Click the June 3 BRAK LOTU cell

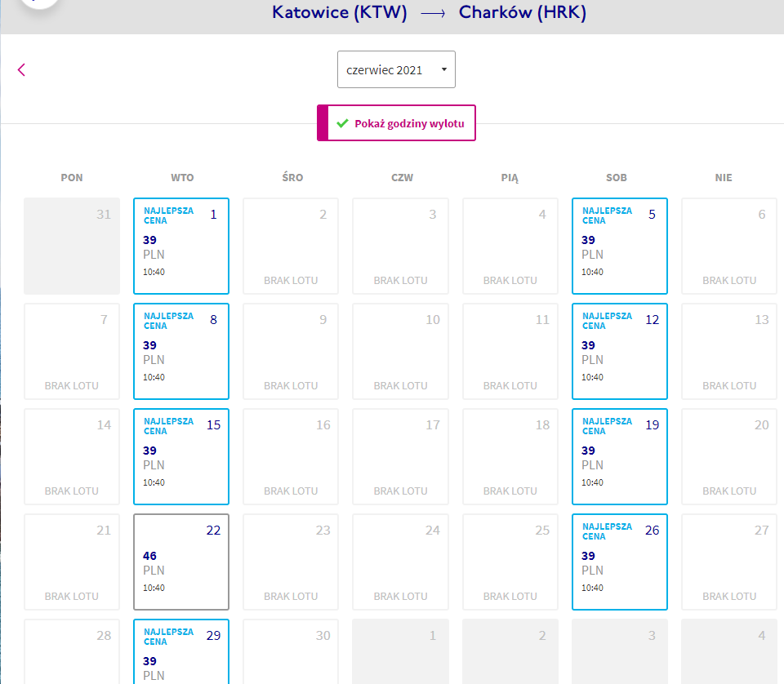tap(400, 246)
